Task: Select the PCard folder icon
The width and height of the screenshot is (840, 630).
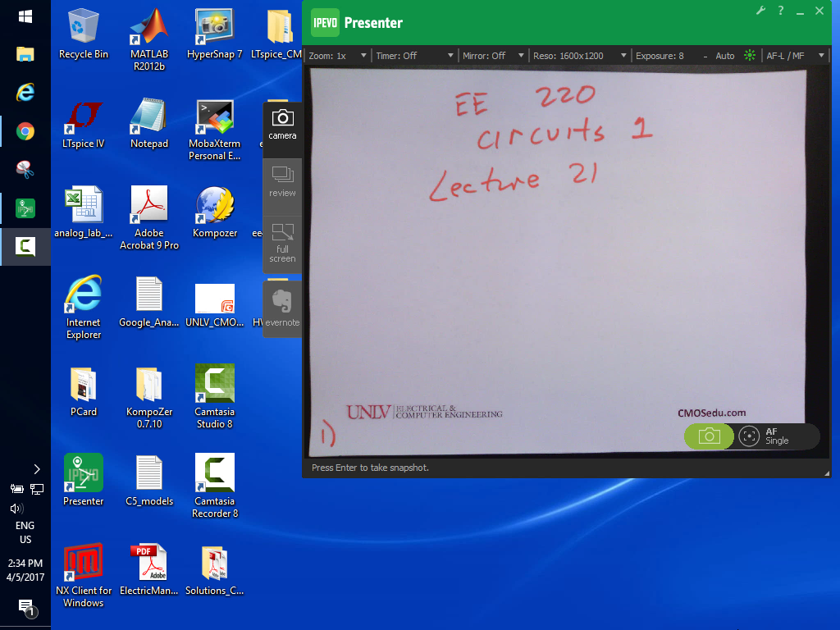Action: pos(84,391)
